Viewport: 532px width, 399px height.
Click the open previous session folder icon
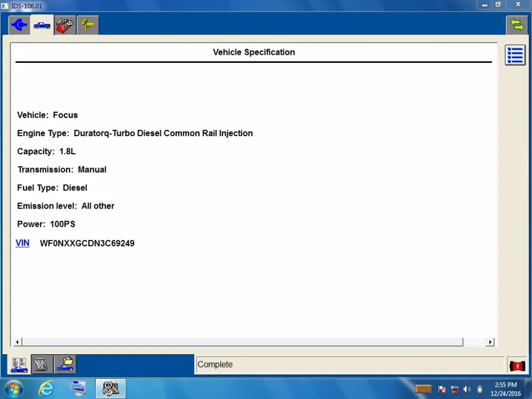64,364
